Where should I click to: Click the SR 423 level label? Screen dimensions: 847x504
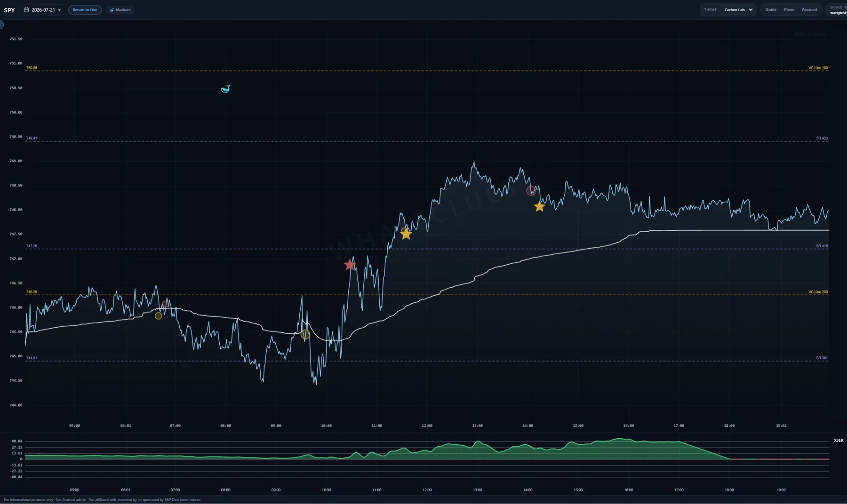[x=822, y=138]
